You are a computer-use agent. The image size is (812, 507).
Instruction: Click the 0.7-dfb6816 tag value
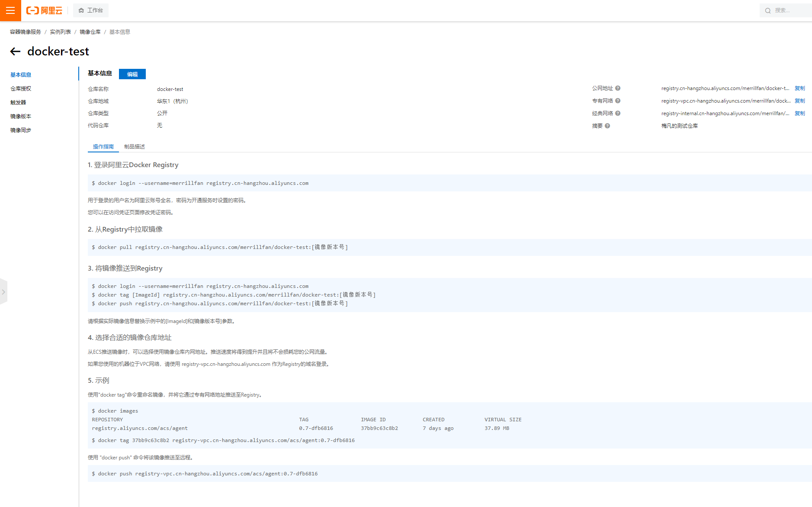click(x=316, y=428)
